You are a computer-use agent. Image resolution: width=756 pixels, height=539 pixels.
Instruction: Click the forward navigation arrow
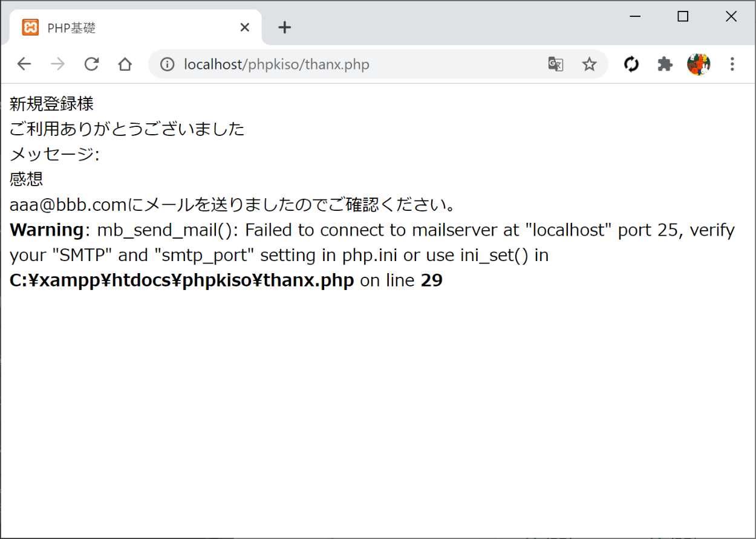pos(57,64)
